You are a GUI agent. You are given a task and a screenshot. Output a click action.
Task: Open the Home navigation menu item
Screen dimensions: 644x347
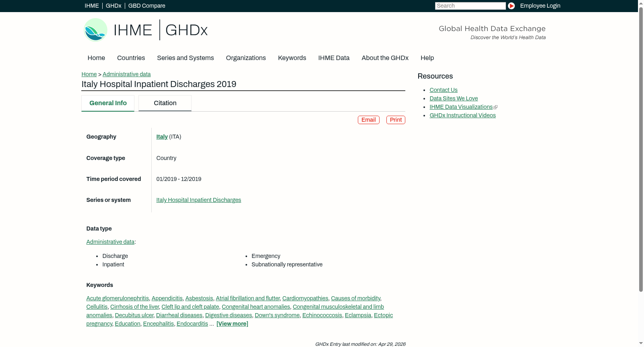pyautogui.click(x=96, y=58)
